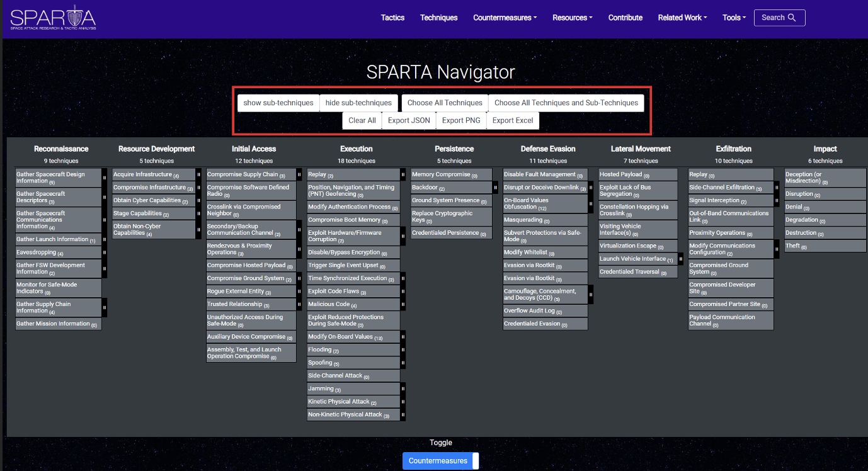Select Virtualization Escape technique

(638, 246)
